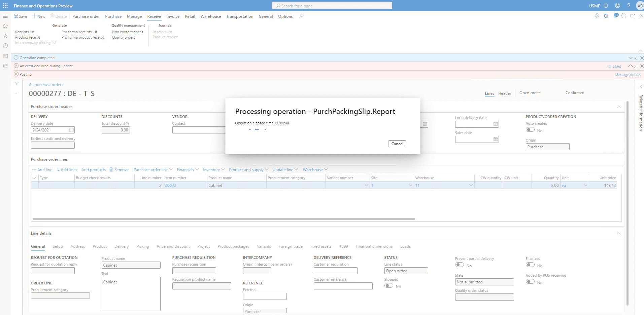
Task: Open Update line dropdown
Action: click(x=285, y=170)
